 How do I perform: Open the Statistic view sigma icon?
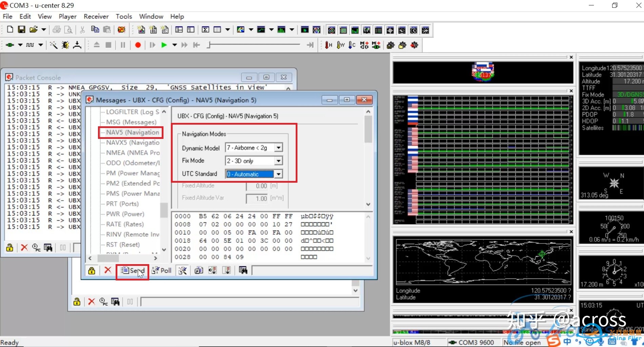[x=205, y=30]
